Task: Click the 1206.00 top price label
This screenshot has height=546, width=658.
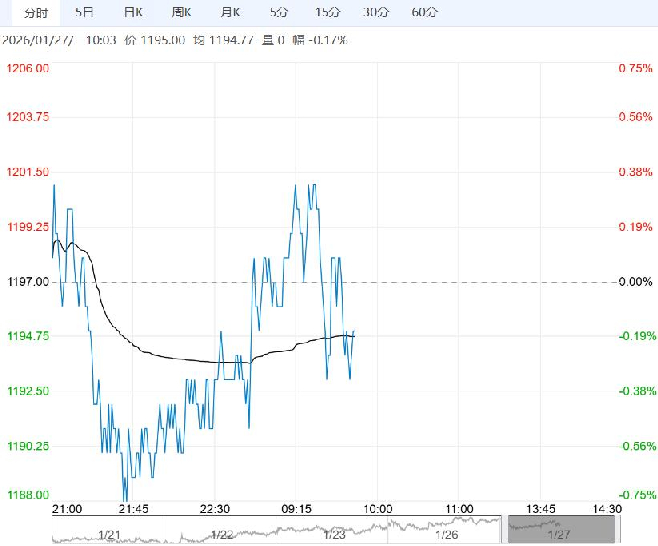Action: pyautogui.click(x=29, y=68)
